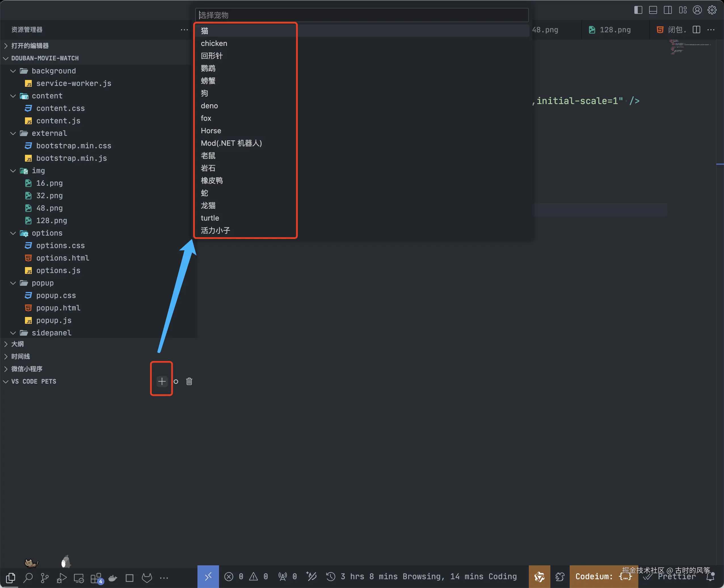The height and width of the screenshot is (588, 724).
Task: Open the Extensions icon with badge
Action: (x=96, y=578)
